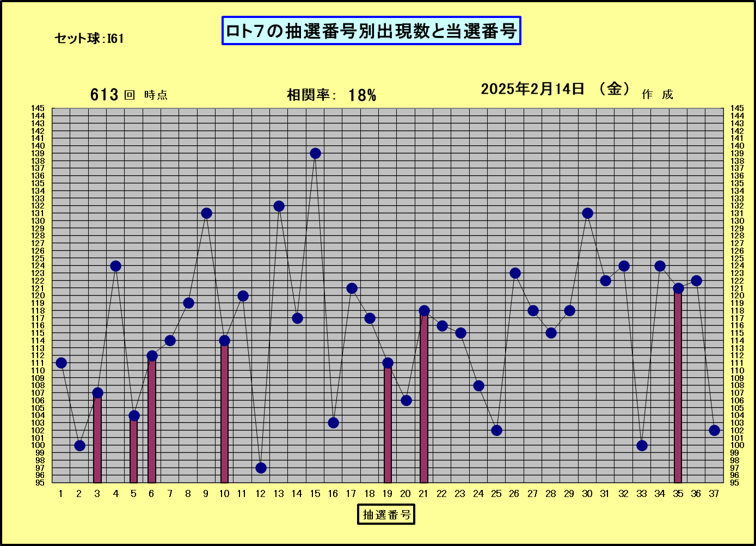The width and height of the screenshot is (756, 546).
Task: Click x-axis label 28
Action: pos(550,494)
